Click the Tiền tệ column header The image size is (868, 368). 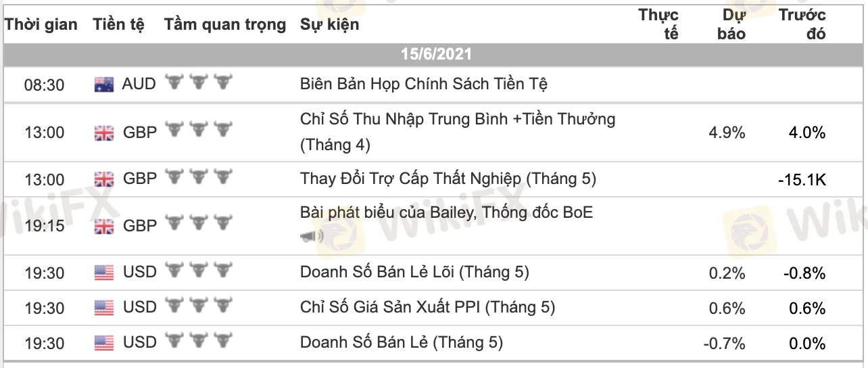point(119,25)
